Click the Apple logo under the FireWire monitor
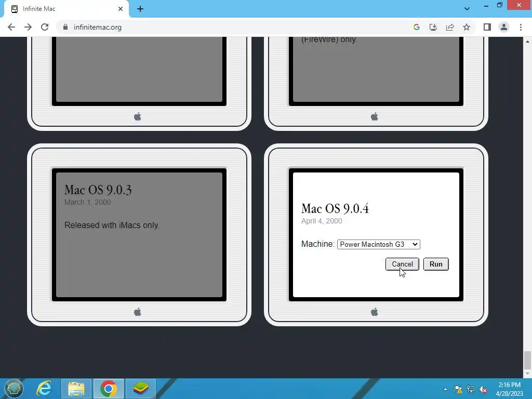The width and height of the screenshot is (532, 399). point(374,117)
